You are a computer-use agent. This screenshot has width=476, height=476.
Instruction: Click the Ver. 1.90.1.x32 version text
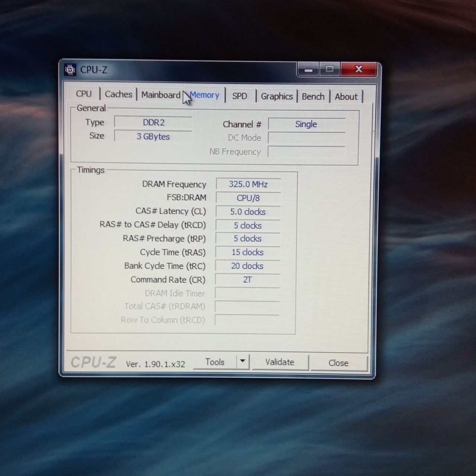point(155,364)
